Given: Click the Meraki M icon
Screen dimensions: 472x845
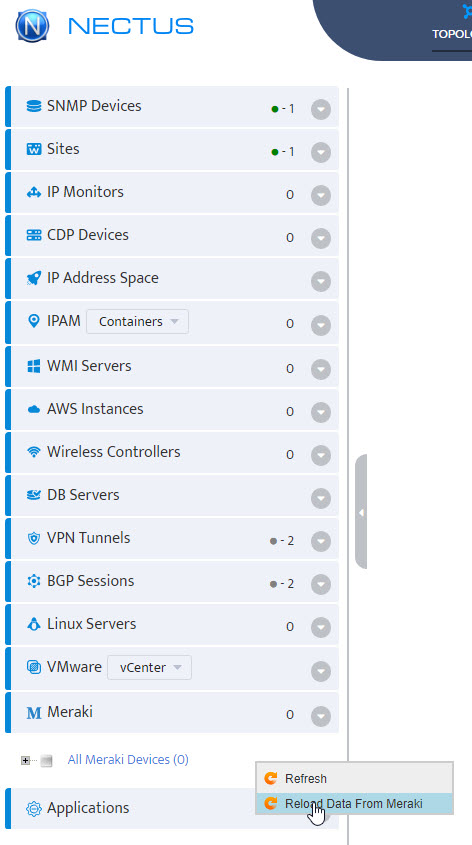Looking at the screenshot, I should coord(34,713).
